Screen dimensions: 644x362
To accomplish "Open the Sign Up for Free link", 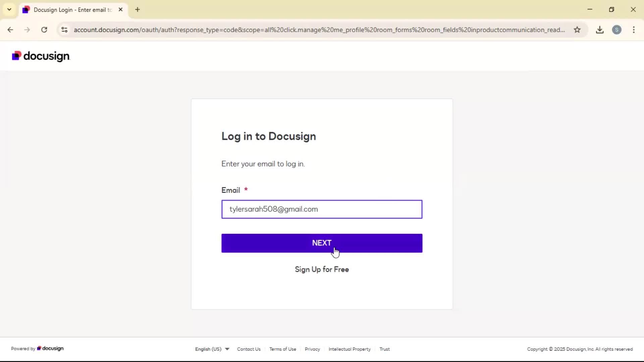I will click(322, 269).
